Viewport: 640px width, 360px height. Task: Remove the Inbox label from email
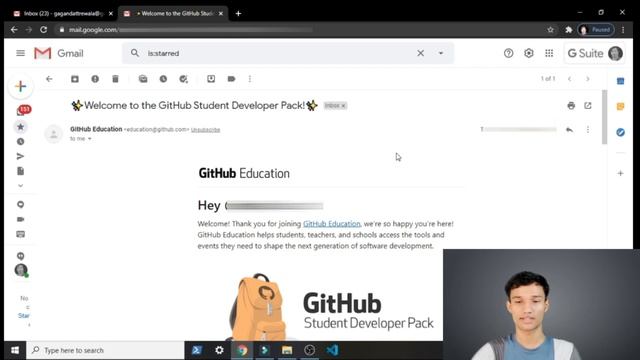(344, 106)
